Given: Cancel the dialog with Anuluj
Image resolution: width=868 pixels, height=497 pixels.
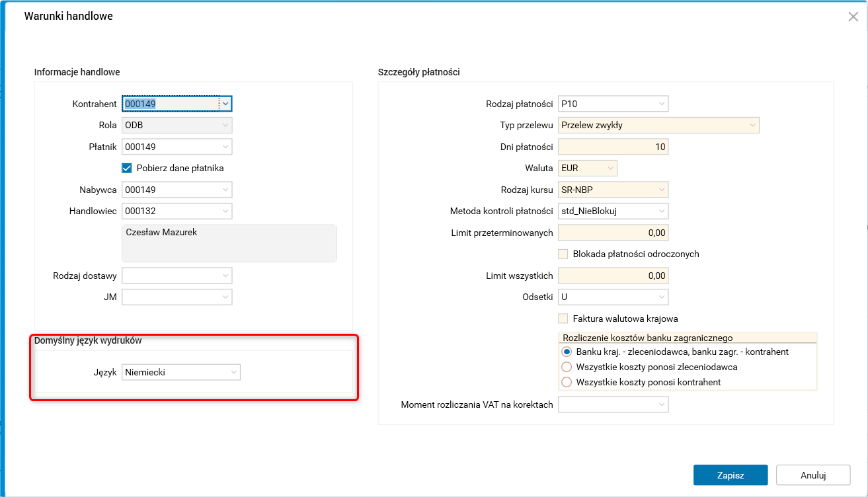Looking at the screenshot, I should pos(813,475).
